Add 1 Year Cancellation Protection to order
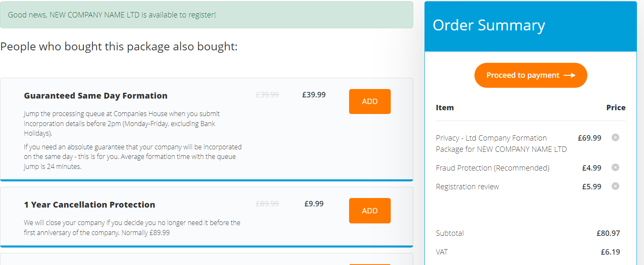Screen dimensions: 644x265 click(x=369, y=211)
